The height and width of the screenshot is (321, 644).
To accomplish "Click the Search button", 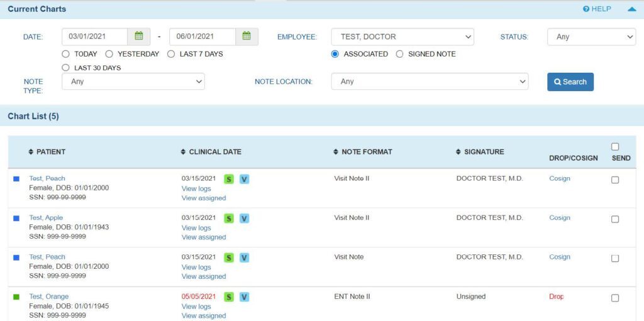I will click(570, 82).
